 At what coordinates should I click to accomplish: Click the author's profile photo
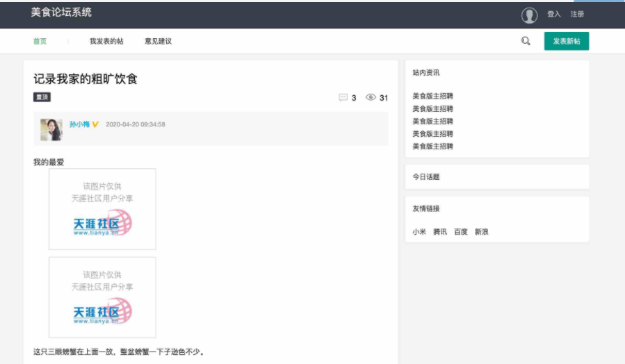51,129
